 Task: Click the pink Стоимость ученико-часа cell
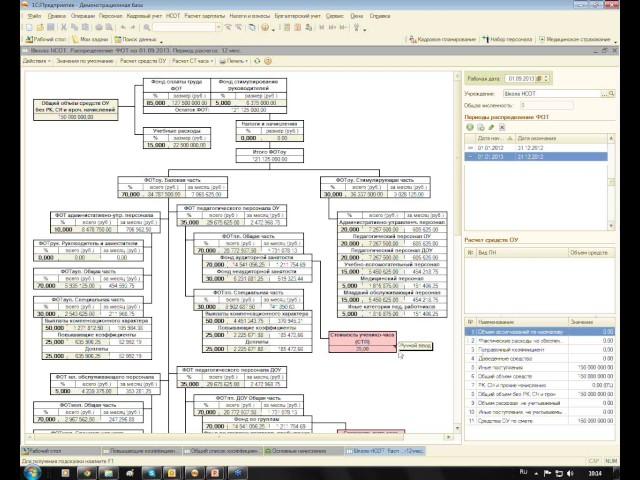[362, 342]
